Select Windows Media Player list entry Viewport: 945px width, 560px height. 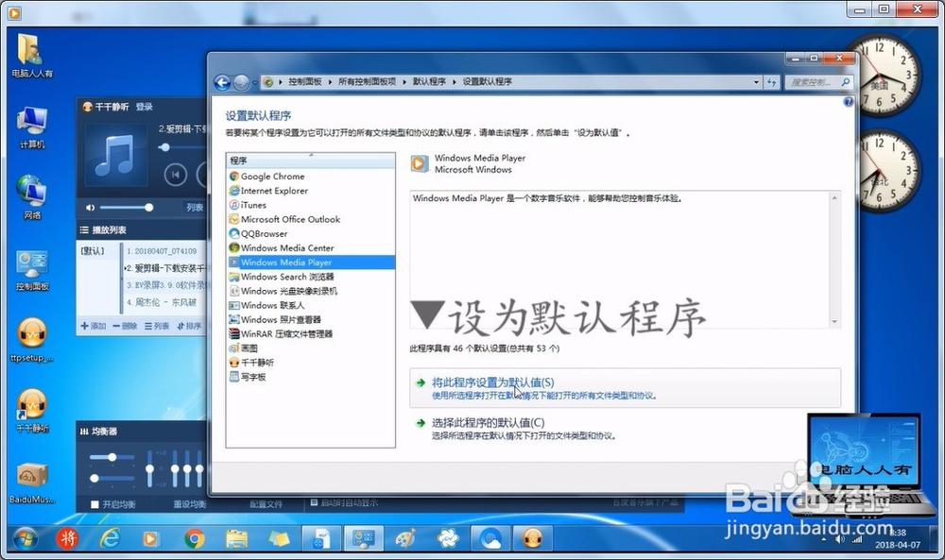point(311,263)
